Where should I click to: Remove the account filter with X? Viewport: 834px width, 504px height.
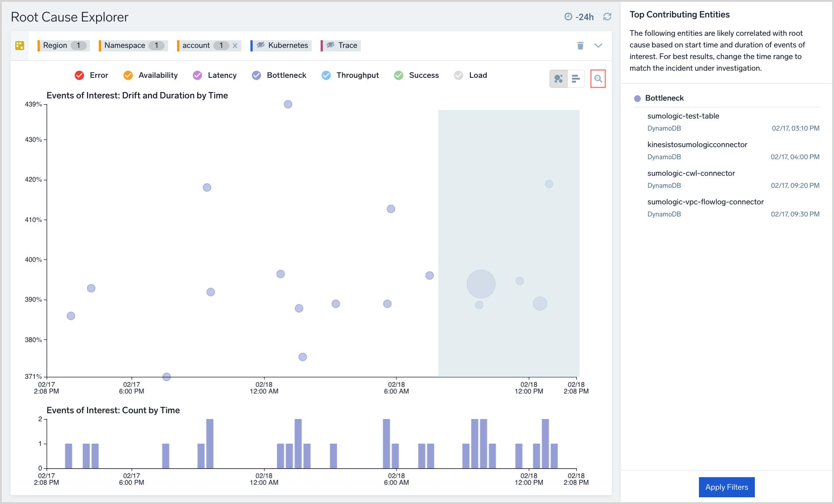click(235, 46)
